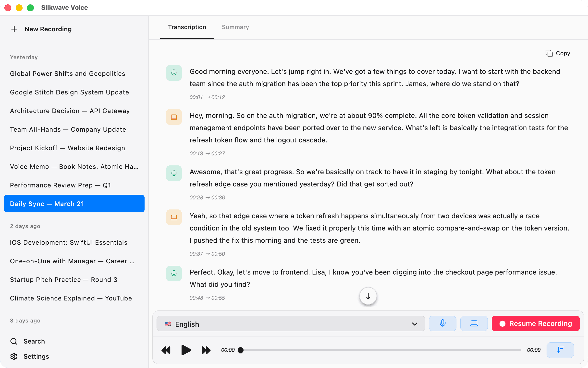Click the mic icon beside the first transcript segment
Screen dimensions: 588x368
174,73
